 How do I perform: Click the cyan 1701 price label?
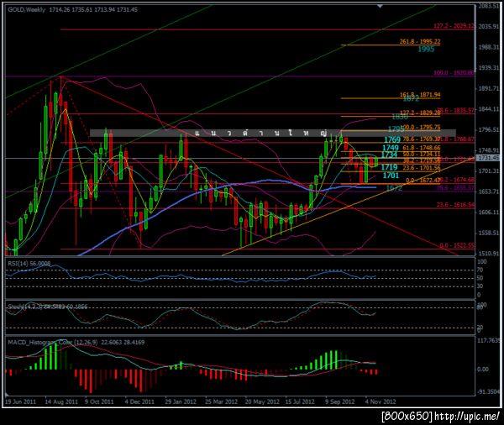[x=391, y=176]
